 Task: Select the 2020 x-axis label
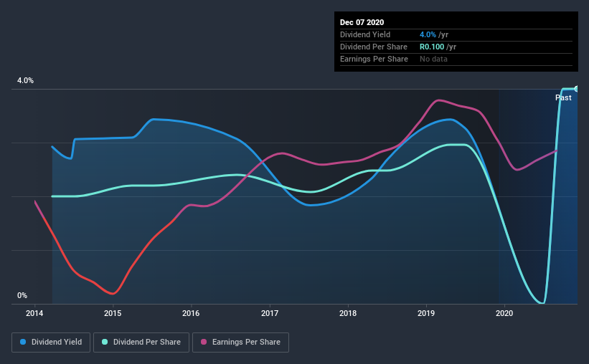pyautogui.click(x=504, y=313)
